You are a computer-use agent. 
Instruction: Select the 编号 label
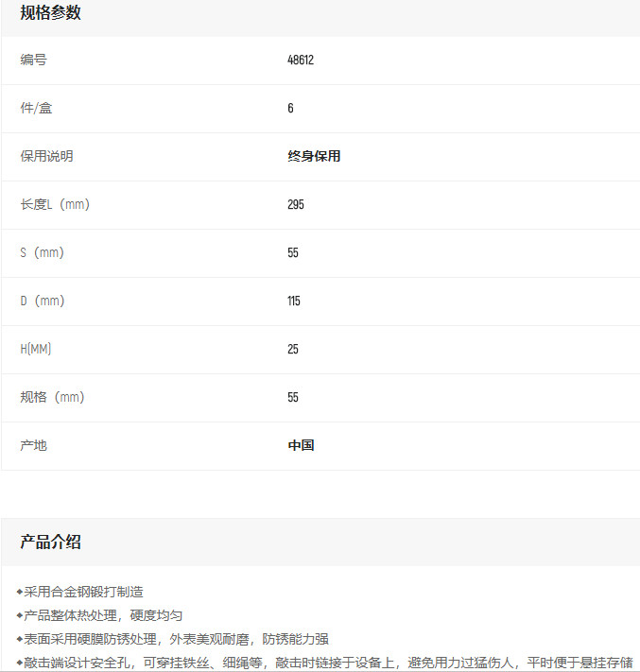point(33,60)
